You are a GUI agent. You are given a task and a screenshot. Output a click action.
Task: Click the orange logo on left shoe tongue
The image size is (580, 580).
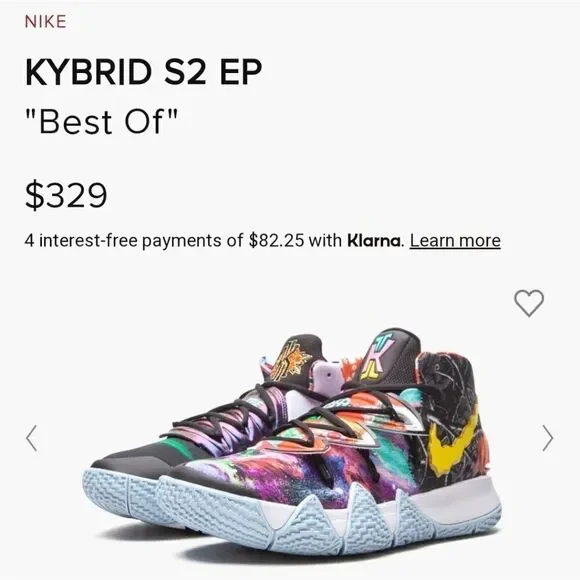pos(290,361)
